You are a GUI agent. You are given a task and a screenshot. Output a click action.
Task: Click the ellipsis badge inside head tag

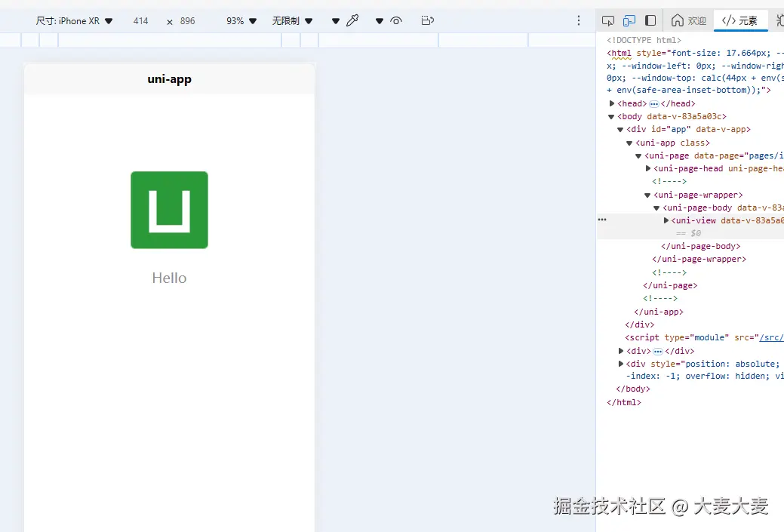tap(654, 104)
